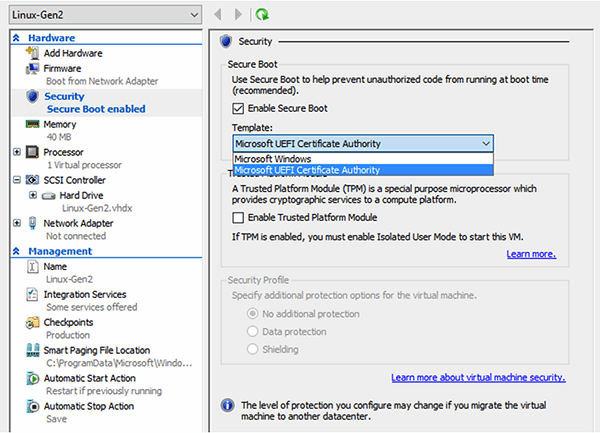
Task: Select Integration Services settings
Action: [x=86, y=295]
